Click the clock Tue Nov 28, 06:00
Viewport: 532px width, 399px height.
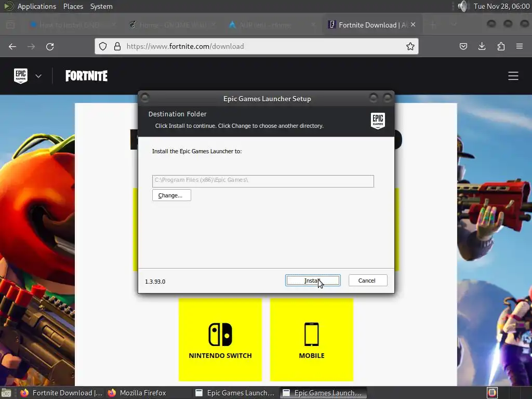[x=501, y=6]
